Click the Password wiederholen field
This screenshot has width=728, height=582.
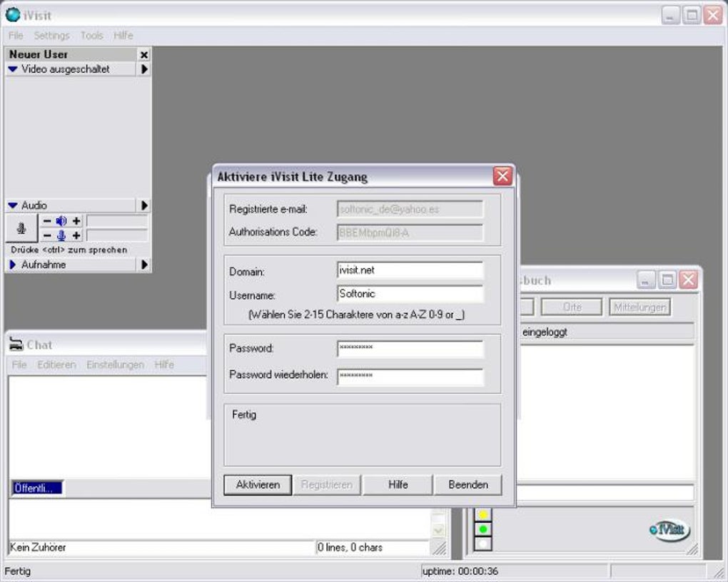[410, 377]
